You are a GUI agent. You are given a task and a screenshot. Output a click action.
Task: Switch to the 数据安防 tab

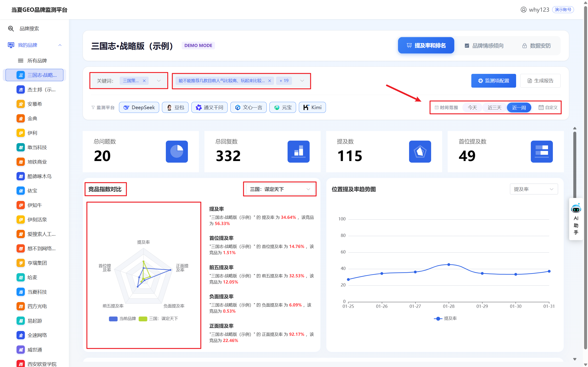click(536, 46)
